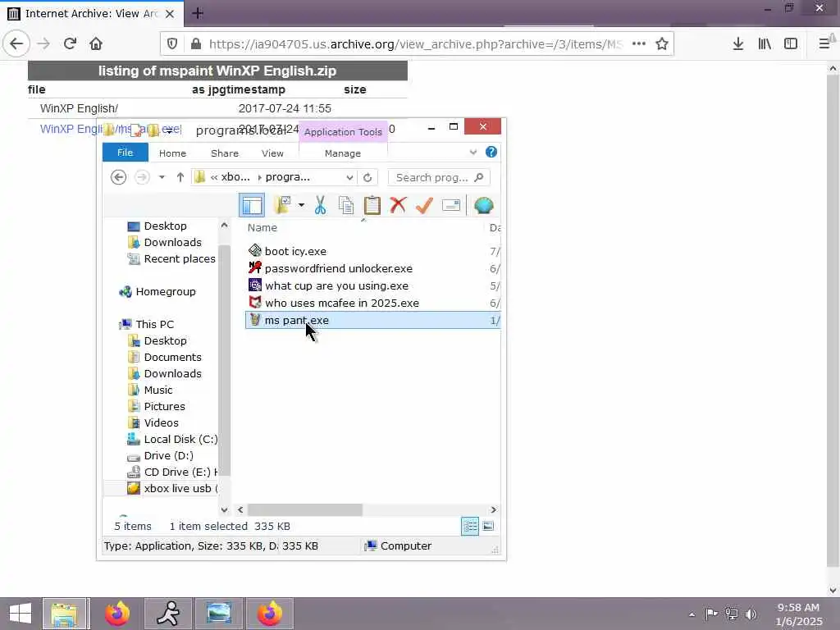Click the red X Delete icon
The width and height of the screenshot is (840, 630).
pos(398,205)
